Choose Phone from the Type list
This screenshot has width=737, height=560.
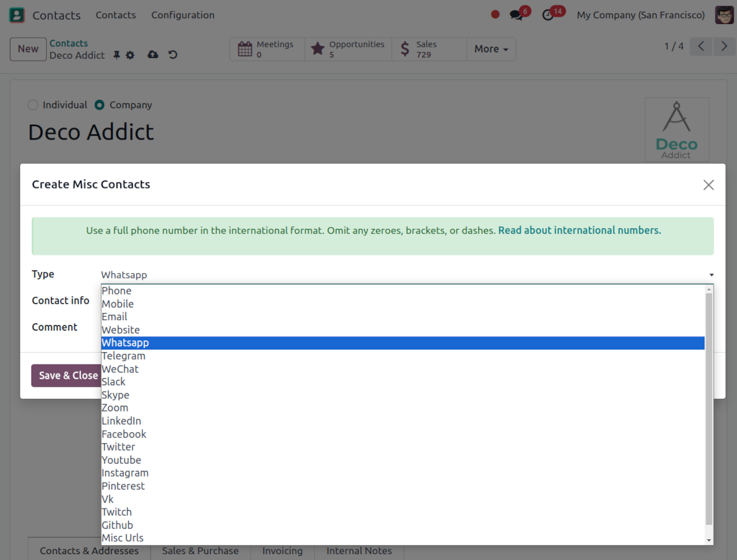(403, 291)
